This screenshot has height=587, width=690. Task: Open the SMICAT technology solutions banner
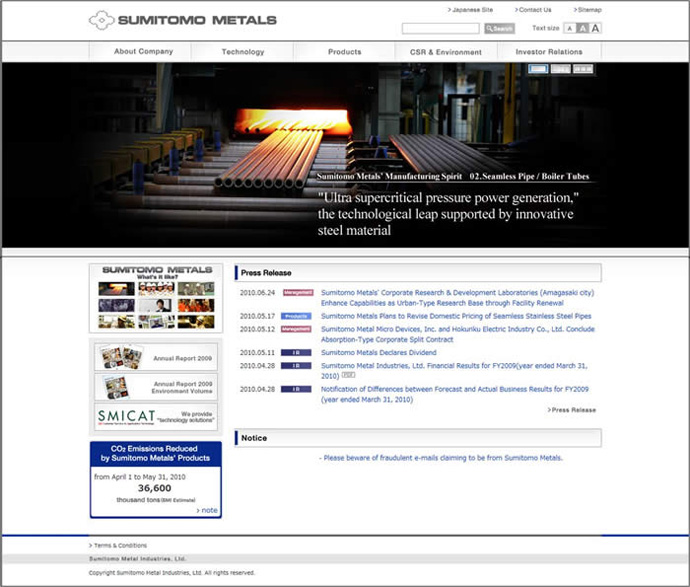coord(156,417)
